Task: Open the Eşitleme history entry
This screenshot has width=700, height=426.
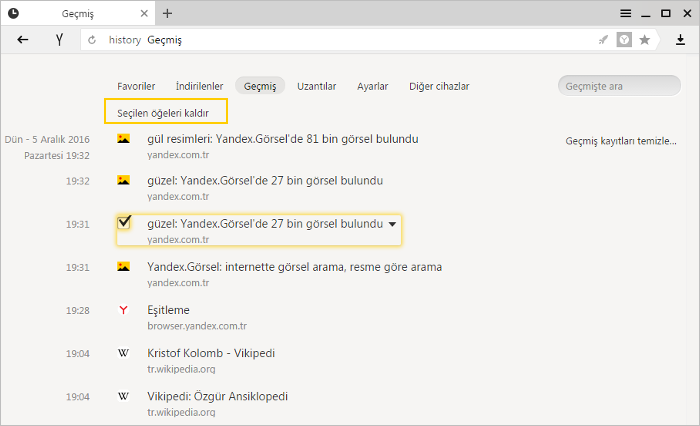Action: click(x=168, y=310)
